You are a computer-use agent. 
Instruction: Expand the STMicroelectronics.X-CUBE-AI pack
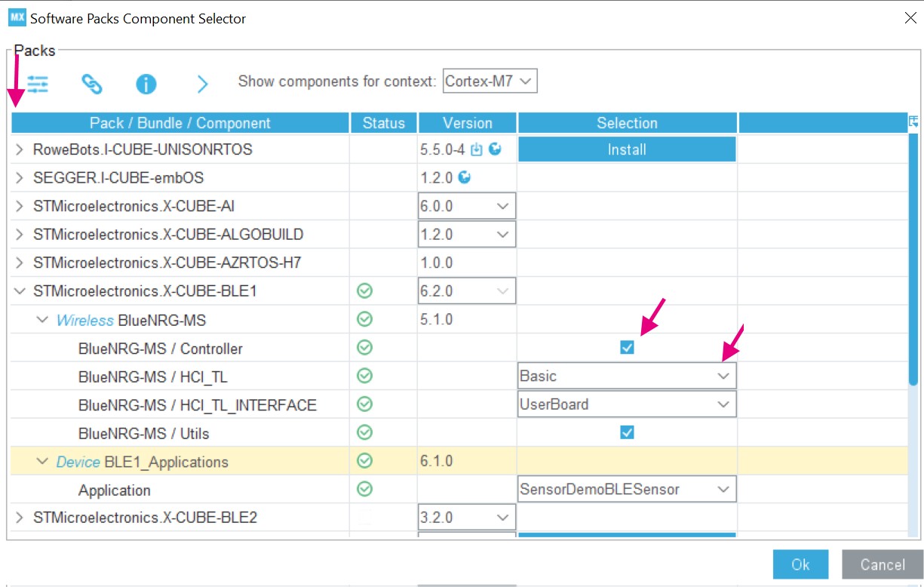click(x=20, y=206)
